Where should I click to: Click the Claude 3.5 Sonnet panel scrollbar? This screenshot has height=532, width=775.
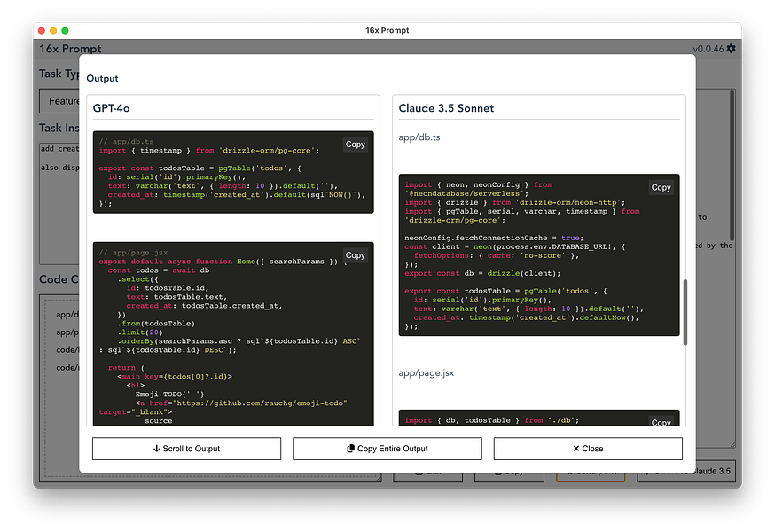click(x=685, y=312)
